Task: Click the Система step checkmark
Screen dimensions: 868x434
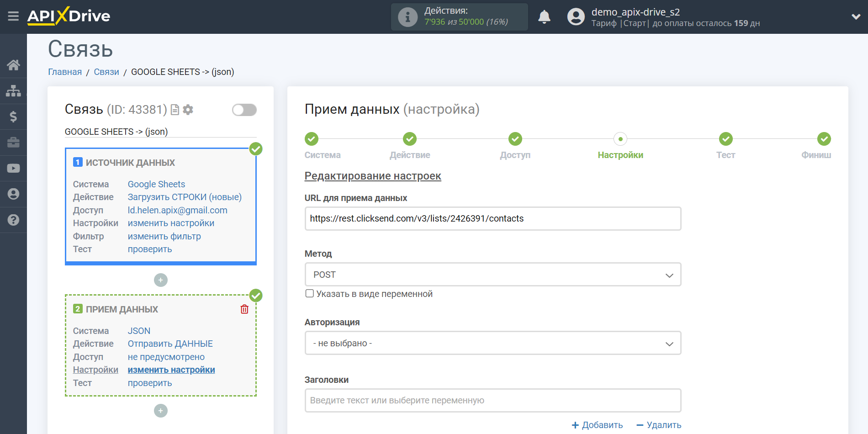Action: tap(312, 139)
